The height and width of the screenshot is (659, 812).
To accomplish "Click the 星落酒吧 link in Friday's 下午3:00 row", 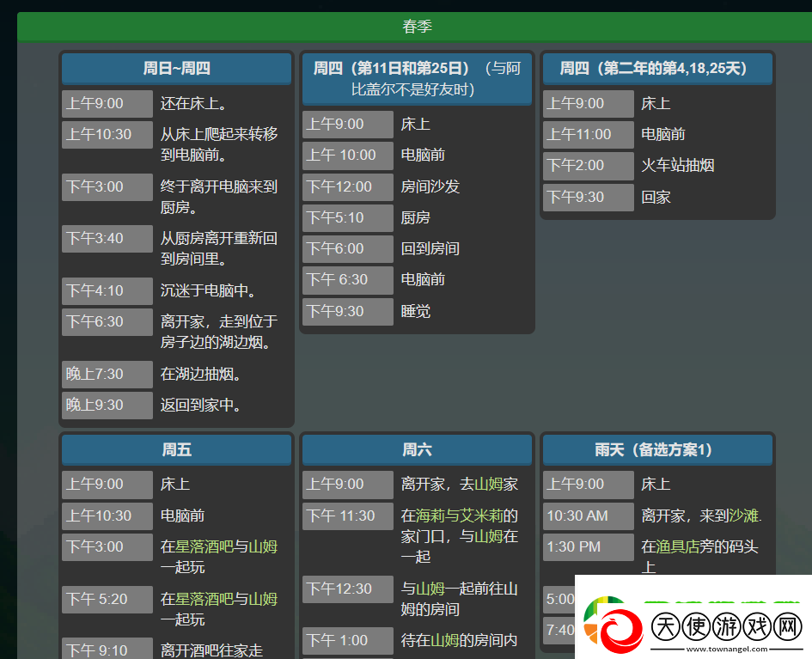I will point(204,546).
